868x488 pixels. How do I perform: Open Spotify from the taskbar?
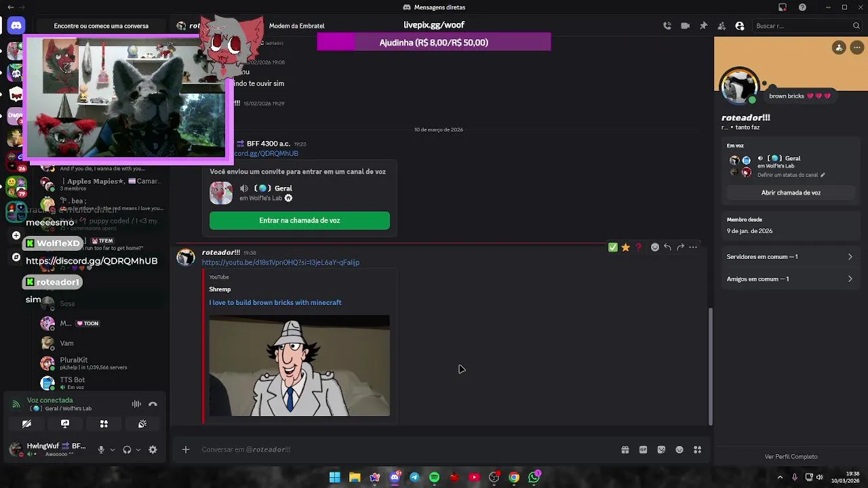pos(434,477)
